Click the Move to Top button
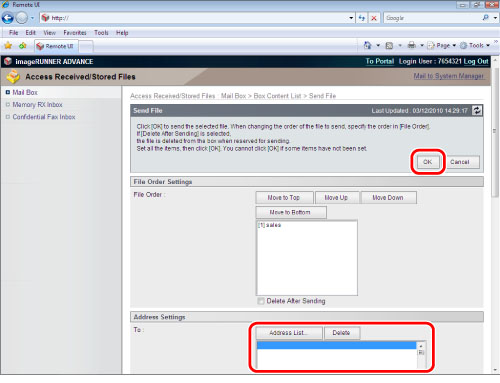Image resolution: width=500 pixels, height=383 pixels. click(x=284, y=198)
